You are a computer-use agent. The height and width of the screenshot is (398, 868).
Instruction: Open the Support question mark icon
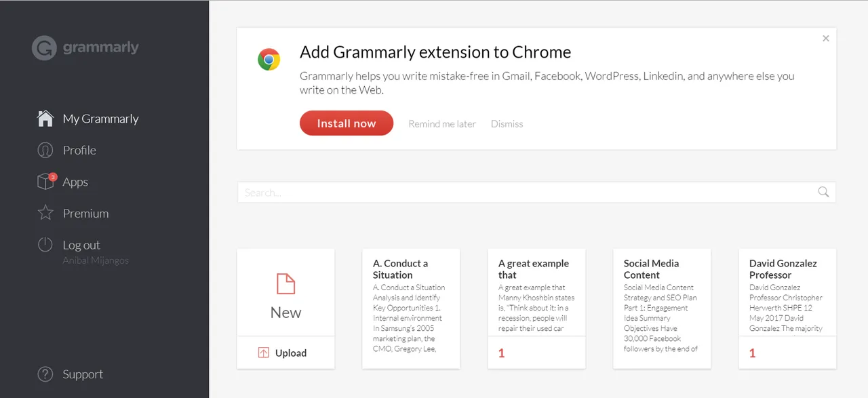point(45,374)
